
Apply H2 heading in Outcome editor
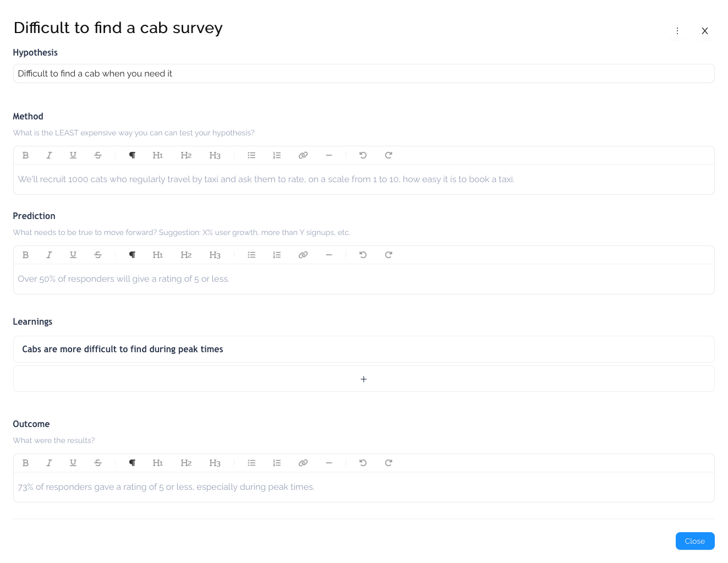187,463
